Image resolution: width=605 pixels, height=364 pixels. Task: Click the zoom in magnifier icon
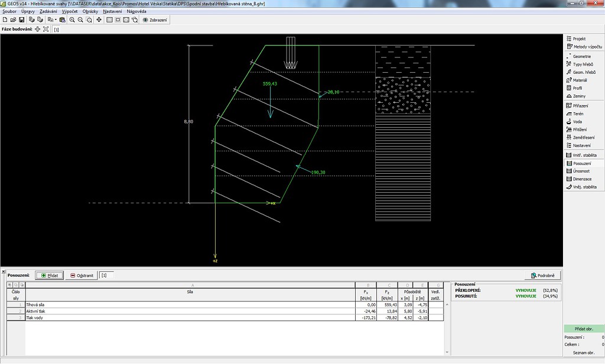coord(72,19)
